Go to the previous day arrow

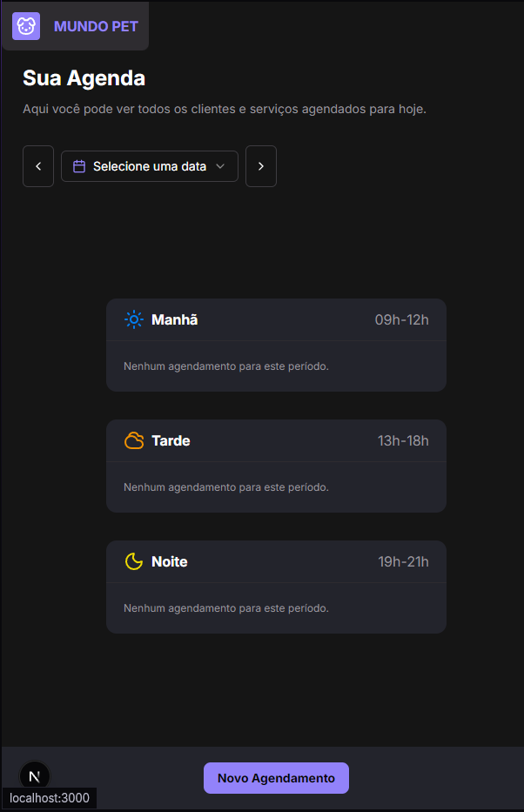[38, 166]
